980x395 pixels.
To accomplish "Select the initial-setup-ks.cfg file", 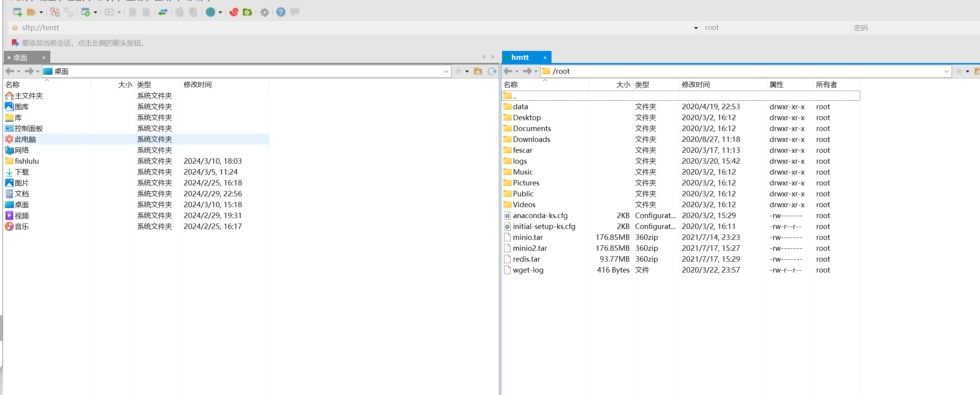I will pyautogui.click(x=681, y=226).
